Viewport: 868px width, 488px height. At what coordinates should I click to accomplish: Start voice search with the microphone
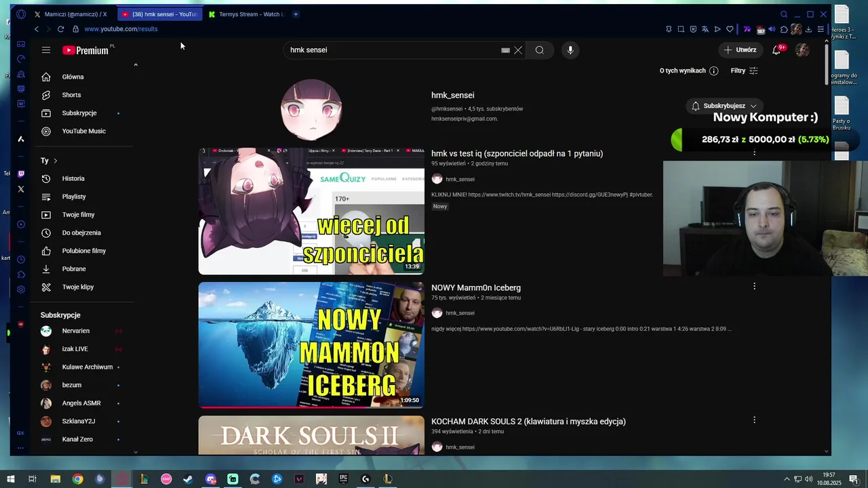click(x=570, y=50)
